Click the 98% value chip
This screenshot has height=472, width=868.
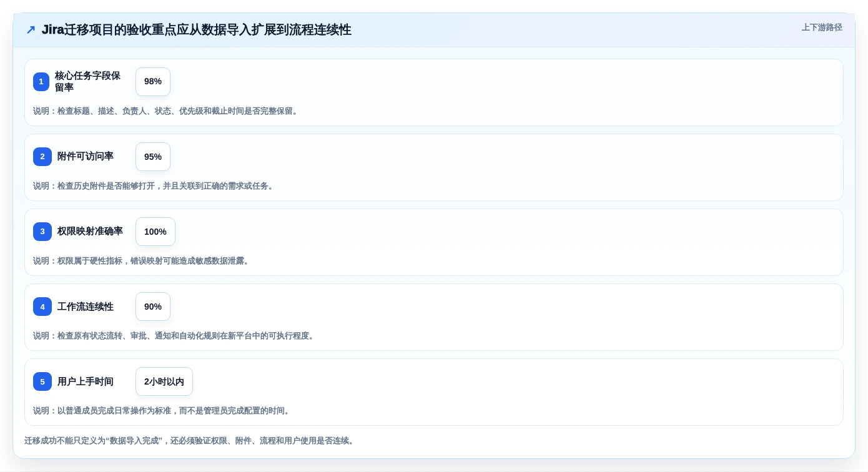coord(153,82)
